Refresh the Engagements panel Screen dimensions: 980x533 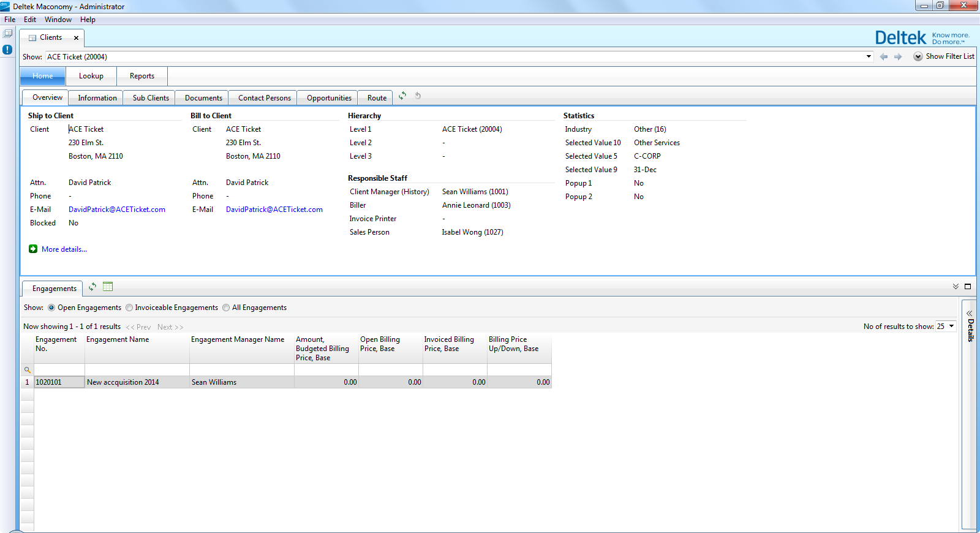92,287
